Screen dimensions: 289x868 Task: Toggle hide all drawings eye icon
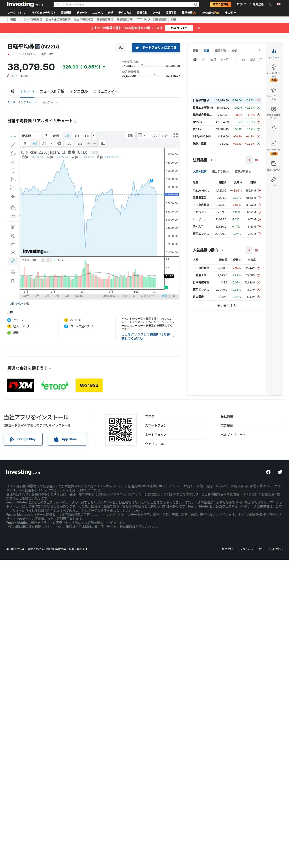(13, 252)
